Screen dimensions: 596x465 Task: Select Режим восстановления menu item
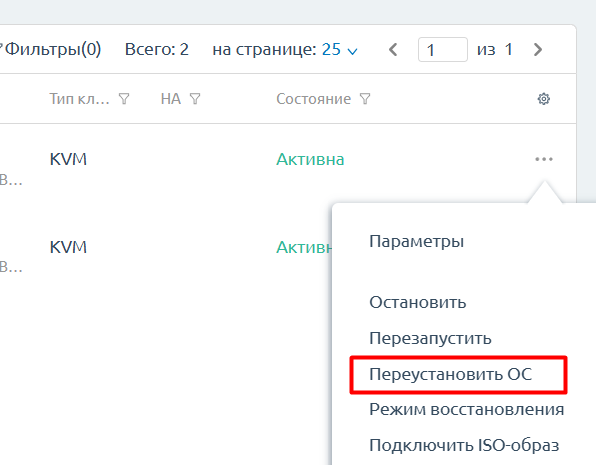(x=466, y=409)
